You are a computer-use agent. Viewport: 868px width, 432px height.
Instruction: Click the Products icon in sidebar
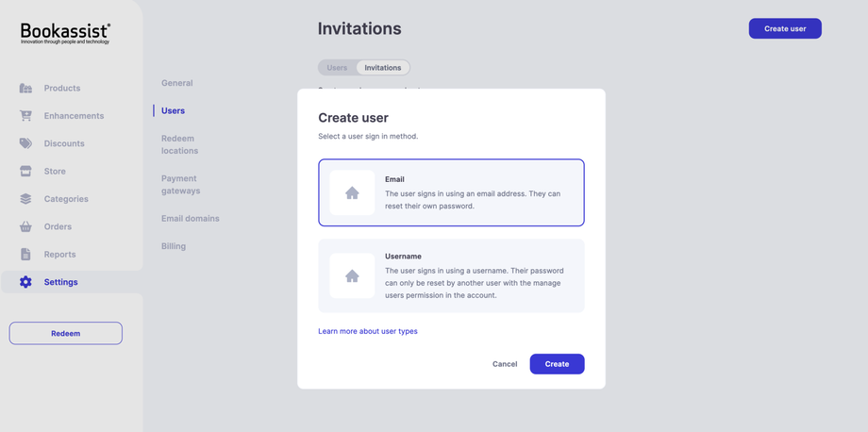(x=25, y=89)
